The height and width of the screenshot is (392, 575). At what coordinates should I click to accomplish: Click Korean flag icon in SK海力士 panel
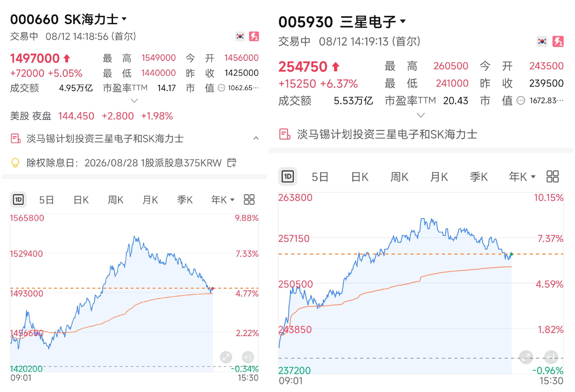(x=240, y=37)
